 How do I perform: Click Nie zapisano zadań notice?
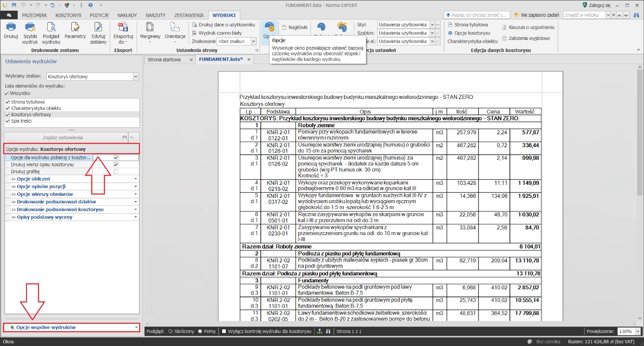(x=537, y=15)
